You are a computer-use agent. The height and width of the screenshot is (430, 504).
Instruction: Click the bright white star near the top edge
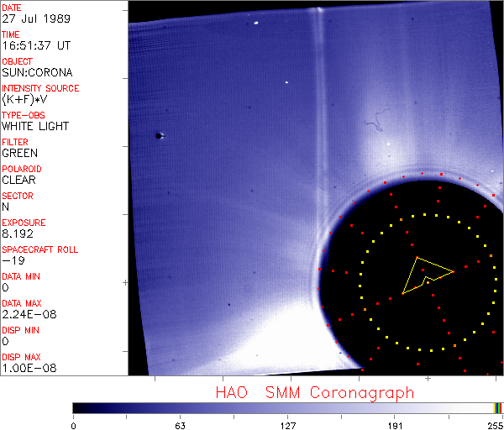[x=256, y=23]
